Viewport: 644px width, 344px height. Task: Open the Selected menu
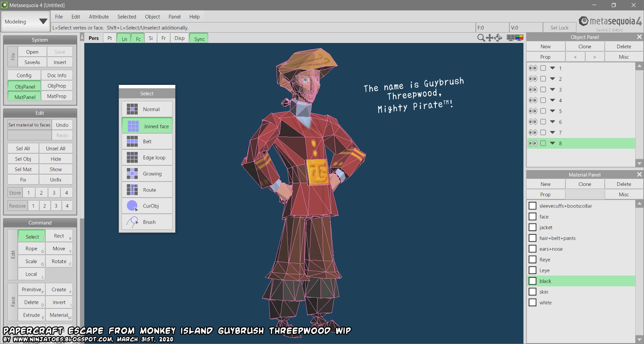pyautogui.click(x=127, y=16)
